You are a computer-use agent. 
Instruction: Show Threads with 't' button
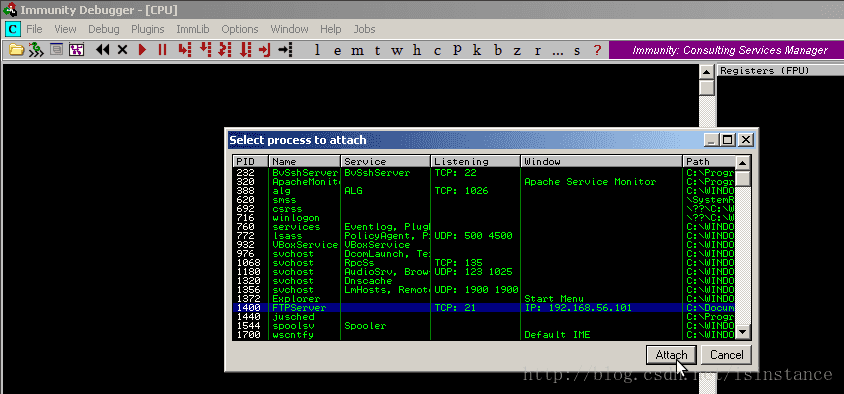pos(377,51)
